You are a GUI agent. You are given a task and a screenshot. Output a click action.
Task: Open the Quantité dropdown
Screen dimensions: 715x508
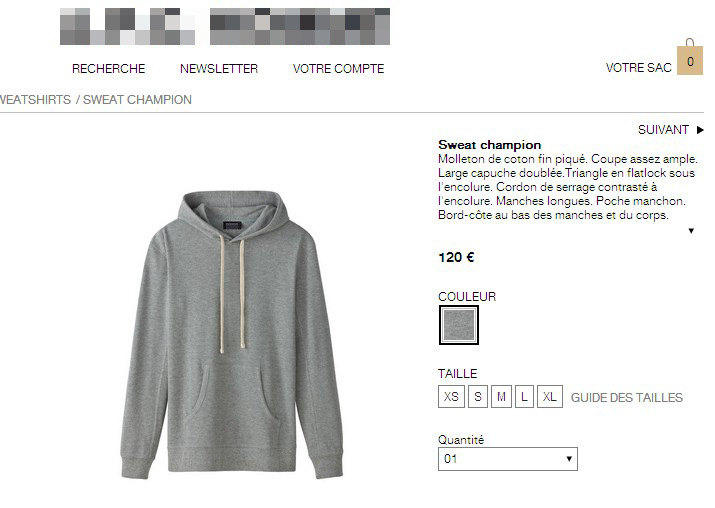pos(508,459)
